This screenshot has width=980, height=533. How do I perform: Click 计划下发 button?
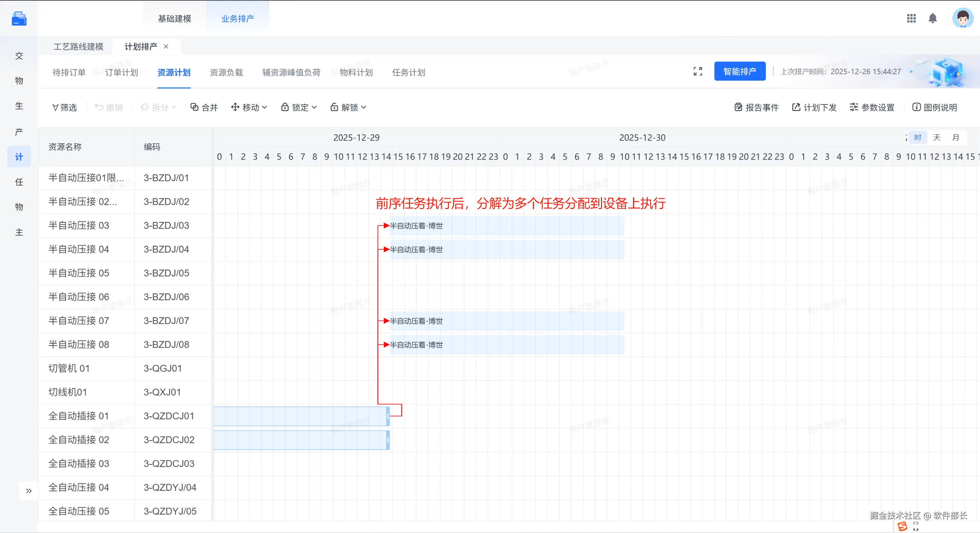click(814, 108)
